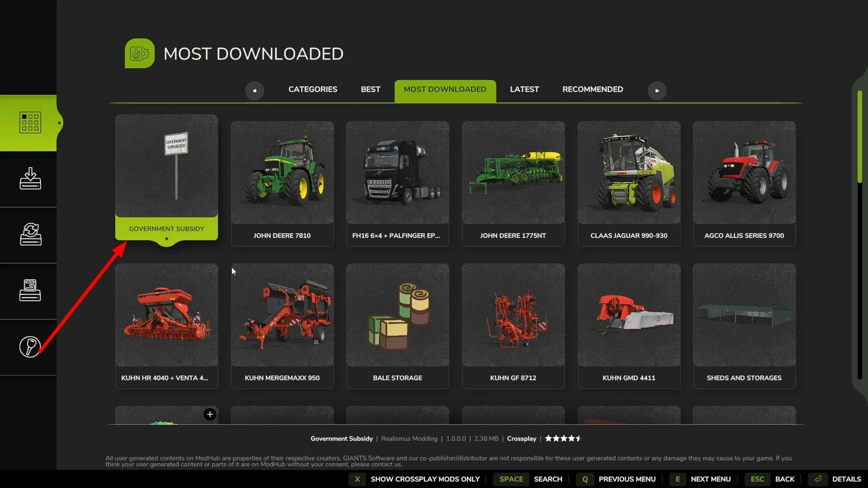Click the Back button
Viewport: 868px width, 488px height.
[785, 479]
